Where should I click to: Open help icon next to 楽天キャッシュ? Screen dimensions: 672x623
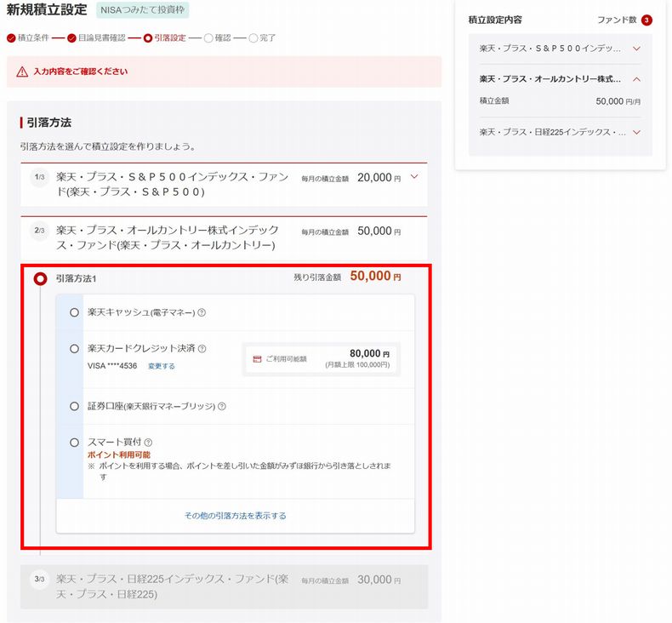pos(202,312)
